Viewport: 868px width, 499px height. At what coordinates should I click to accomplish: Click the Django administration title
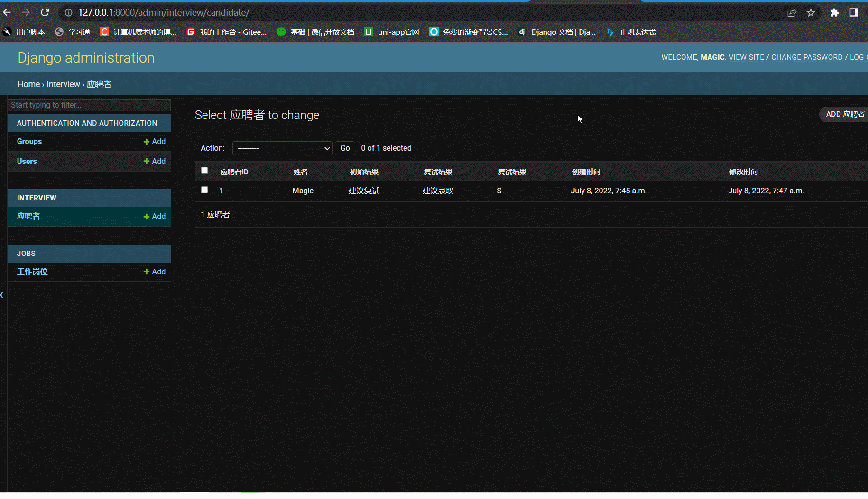point(86,57)
